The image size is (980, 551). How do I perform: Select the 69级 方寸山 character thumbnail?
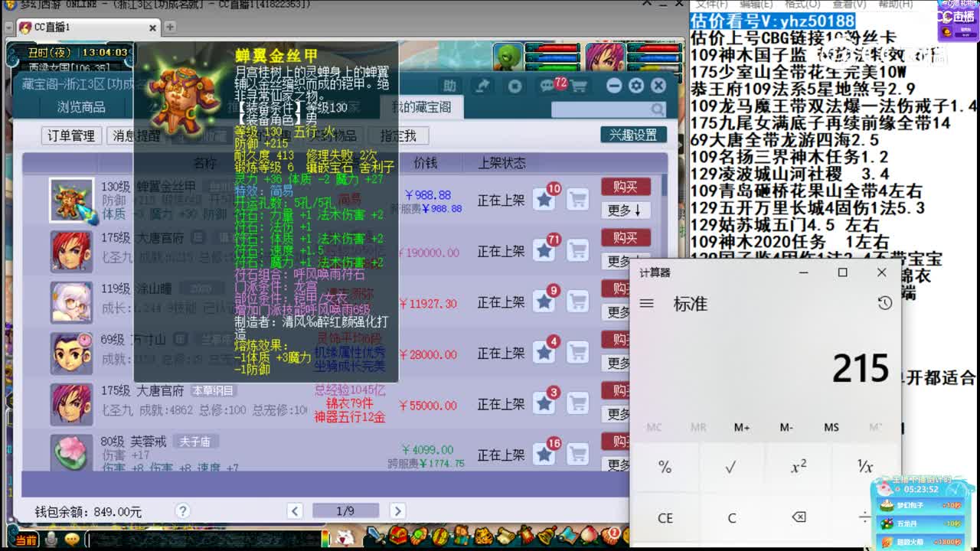pos(72,354)
